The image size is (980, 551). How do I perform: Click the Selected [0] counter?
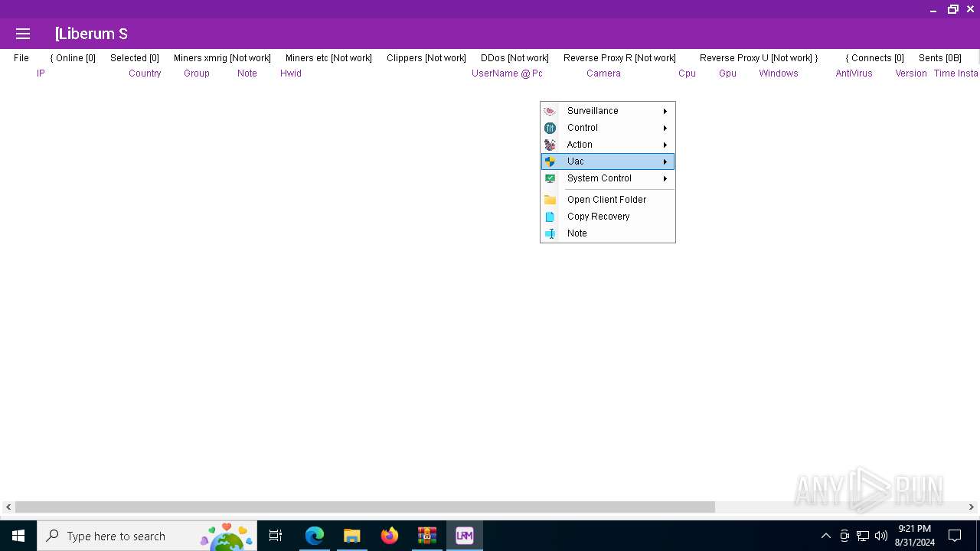[x=135, y=58]
